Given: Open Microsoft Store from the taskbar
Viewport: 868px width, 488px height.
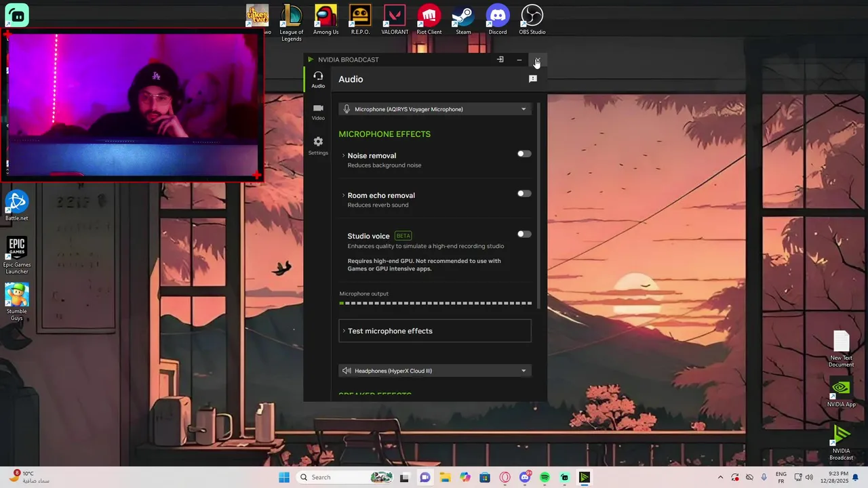Looking at the screenshot, I should click(485, 477).
